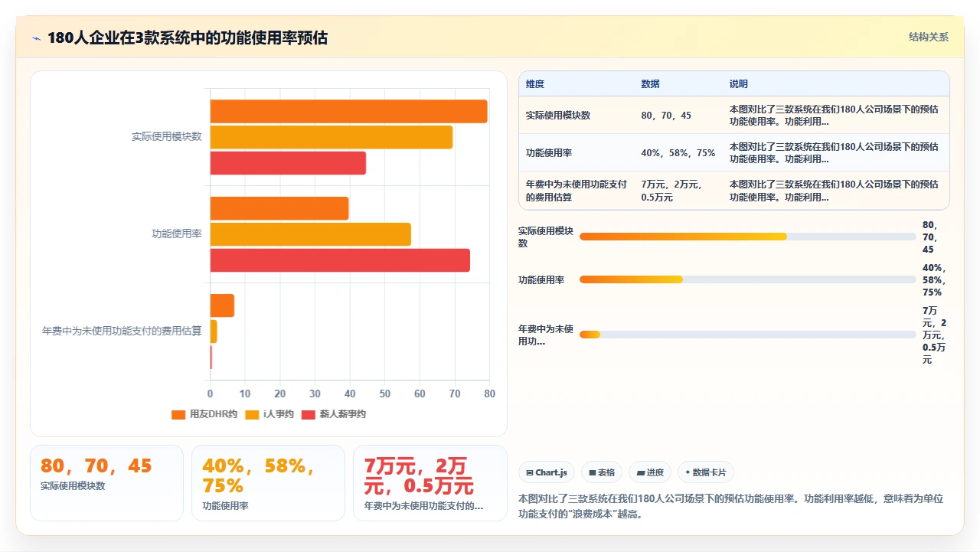Click table cell 40%，58%，75%
This screenshot has width=980, height=552.
[x=678, y=153]
